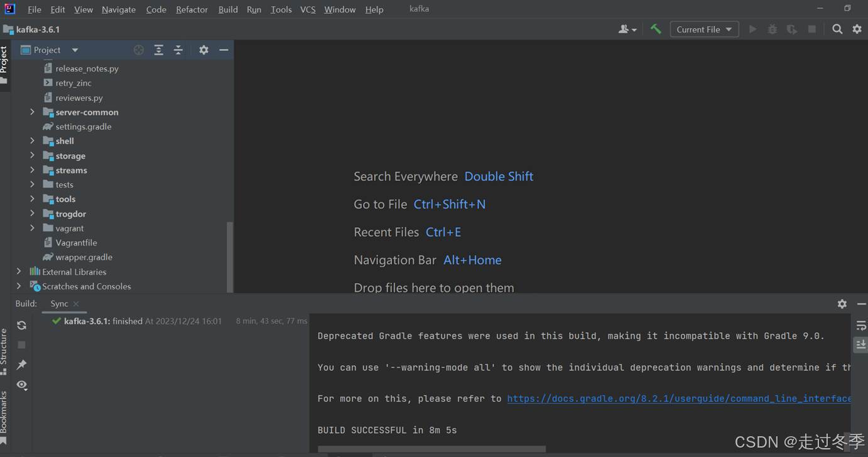The image size is (868, 457).
Task: Open the Navigate menu
Action: [x=119, y=9]
